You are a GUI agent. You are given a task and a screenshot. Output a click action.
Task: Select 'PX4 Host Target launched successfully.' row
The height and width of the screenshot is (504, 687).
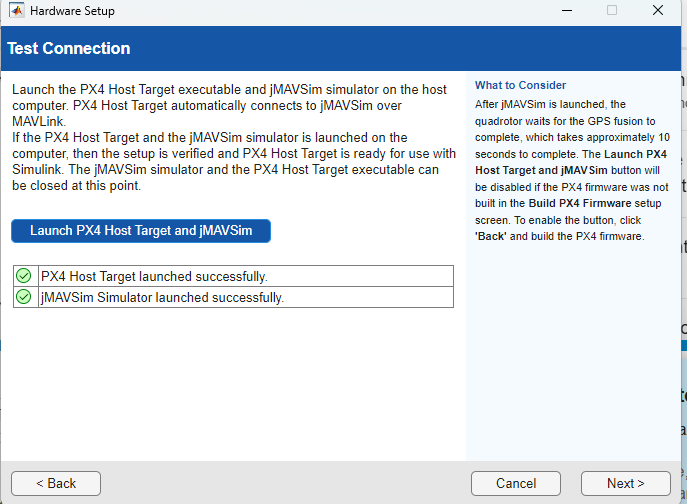point(234,276)
